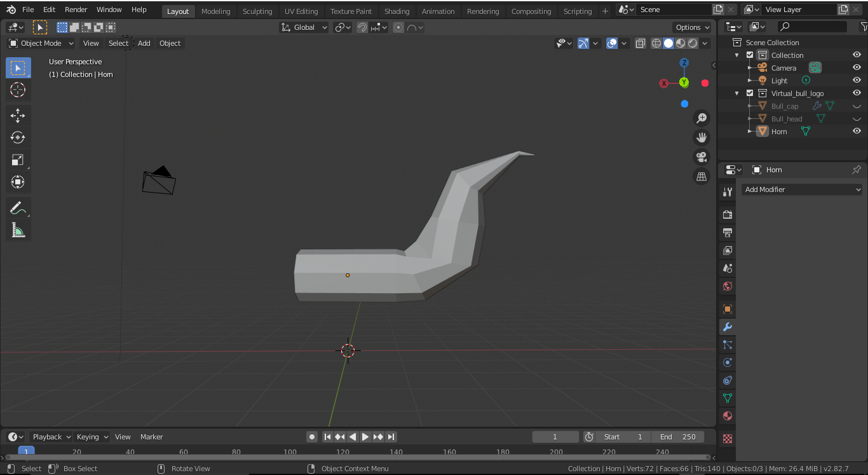Open the File menu

pos(28,10)
